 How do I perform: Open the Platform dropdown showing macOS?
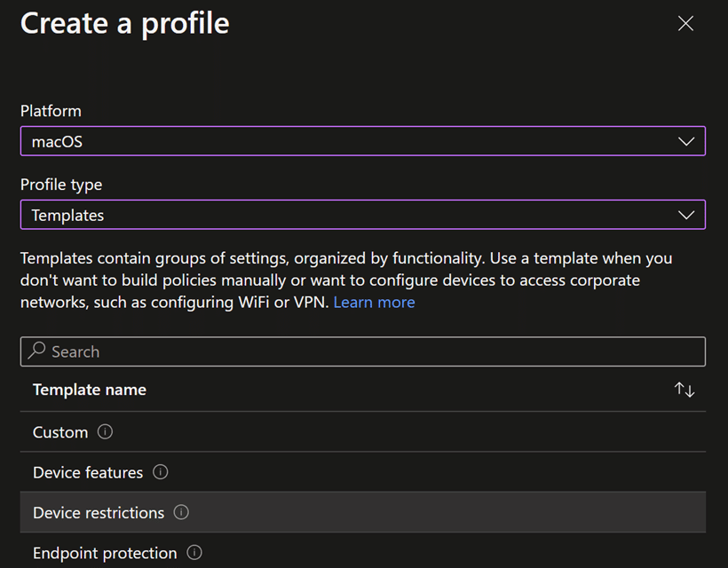point(362,141)
